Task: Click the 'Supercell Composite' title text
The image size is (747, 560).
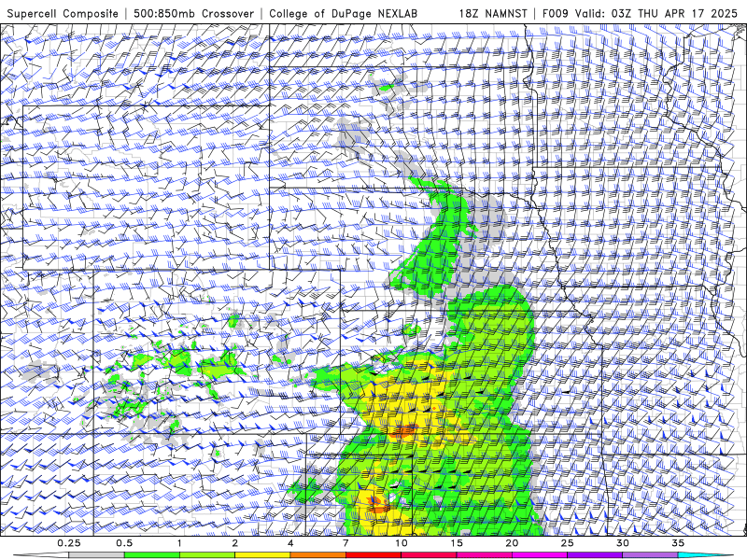Action: click(x=63, y=14)
